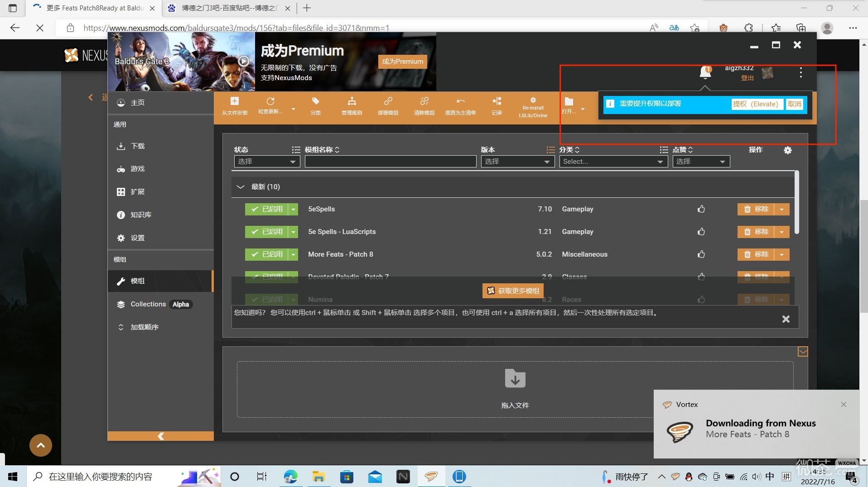Viewport: 868px width, 487px height.
Task: Open the status filter dropdown
Action: [267, 162]
